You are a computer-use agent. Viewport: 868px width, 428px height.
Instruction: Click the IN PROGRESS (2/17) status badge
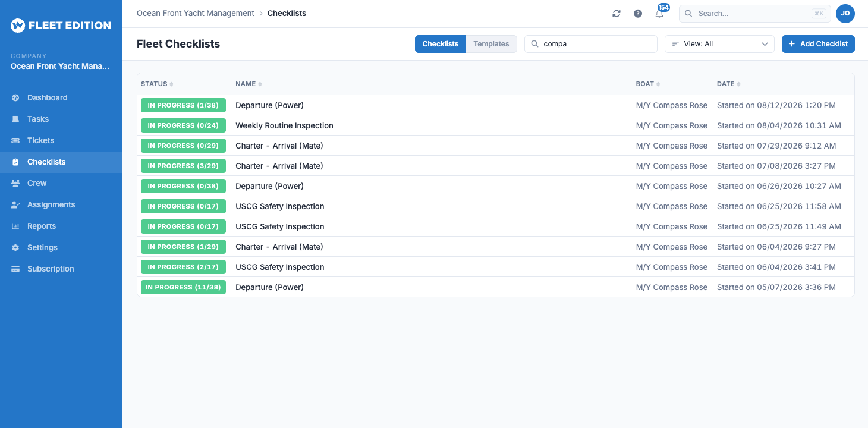183,267
